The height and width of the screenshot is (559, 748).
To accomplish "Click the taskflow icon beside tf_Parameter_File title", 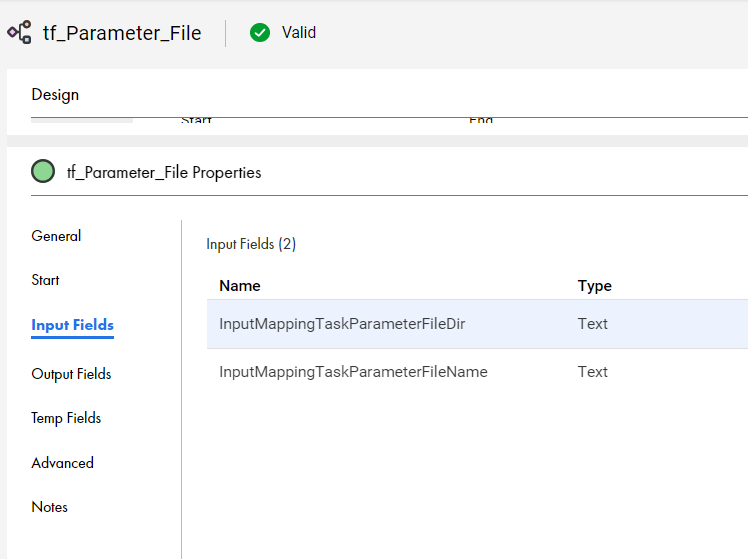I will [x=20, y=32].
